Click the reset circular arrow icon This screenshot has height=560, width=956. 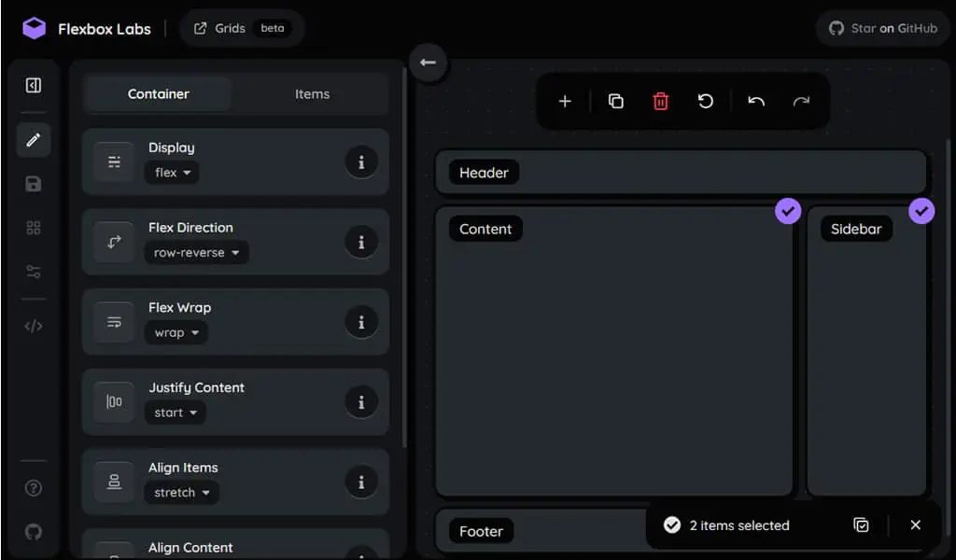(x=706, y=101)
